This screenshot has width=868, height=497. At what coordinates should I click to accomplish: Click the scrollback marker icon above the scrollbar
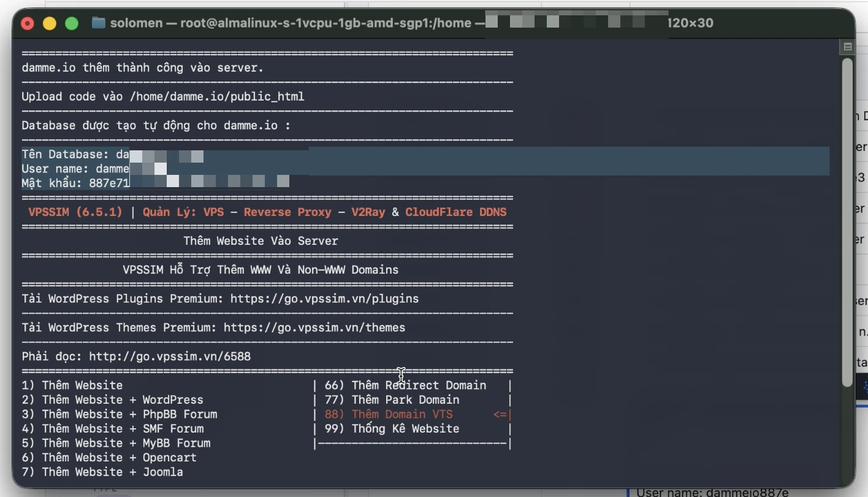tap(848, 47)
